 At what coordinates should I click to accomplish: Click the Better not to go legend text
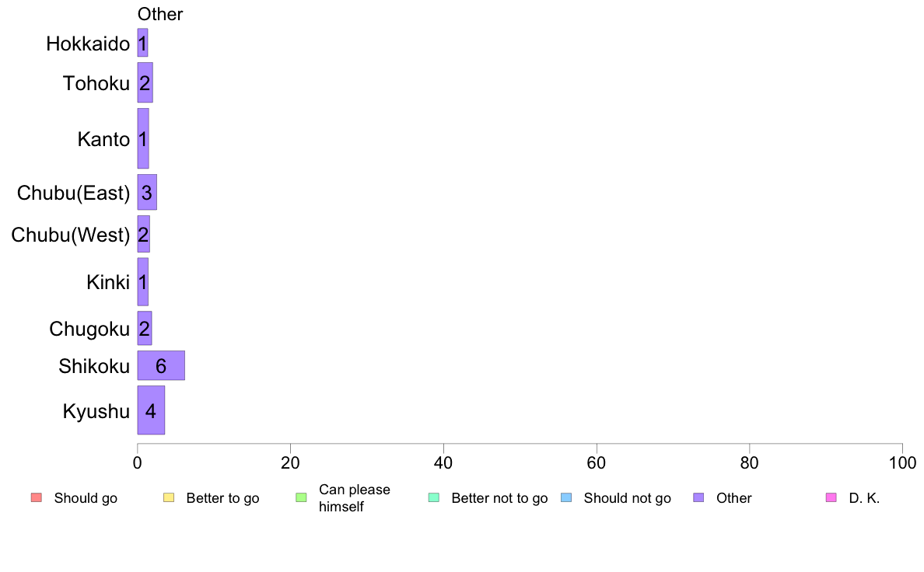click(x=499, y=498)
